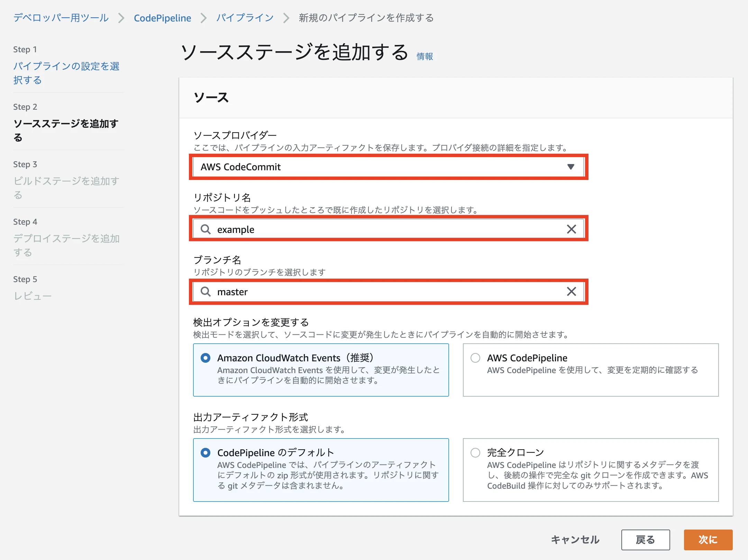This screenshot has width=748, height=560.
Task: Open the AWS CodeCommit source provider dropdown
Action: pyautogui.click(x=389, y=167)
